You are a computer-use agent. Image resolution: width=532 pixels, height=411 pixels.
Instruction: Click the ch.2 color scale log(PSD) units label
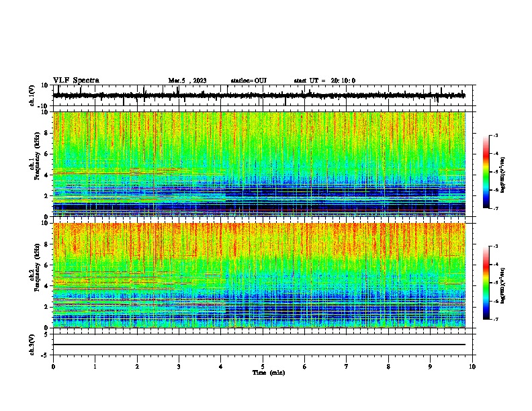click(x=503, y=285)
